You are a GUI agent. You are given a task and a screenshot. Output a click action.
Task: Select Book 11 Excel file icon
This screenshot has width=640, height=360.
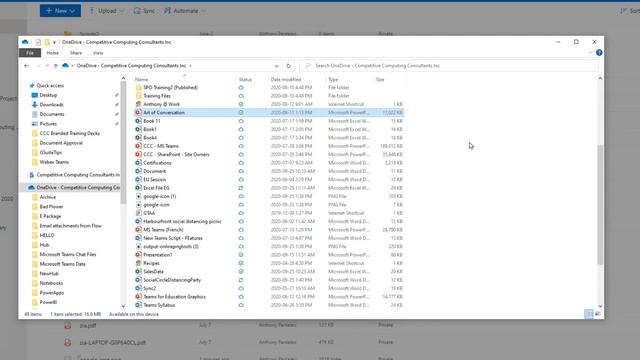(x=138, y=121)
